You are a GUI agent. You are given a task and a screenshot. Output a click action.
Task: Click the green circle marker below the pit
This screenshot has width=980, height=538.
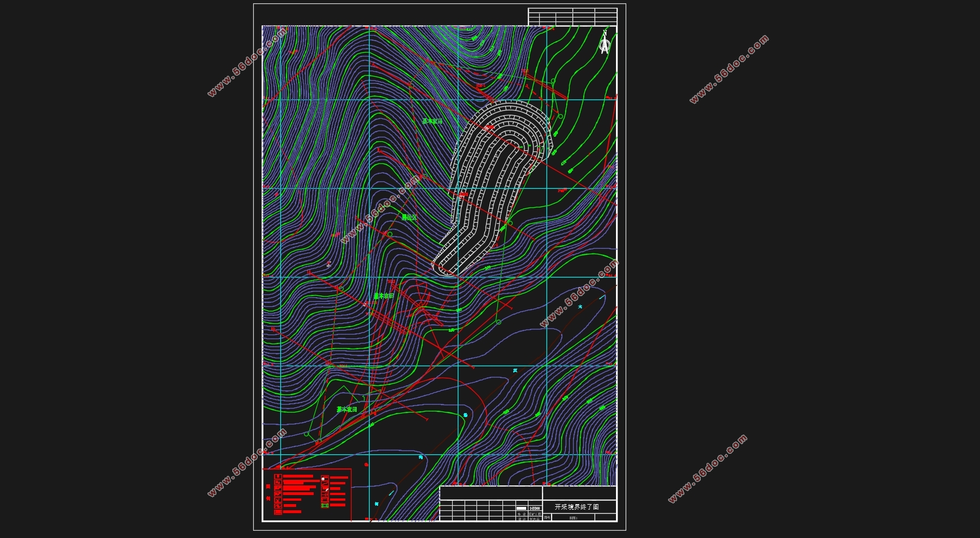click(x=498, y=322)
